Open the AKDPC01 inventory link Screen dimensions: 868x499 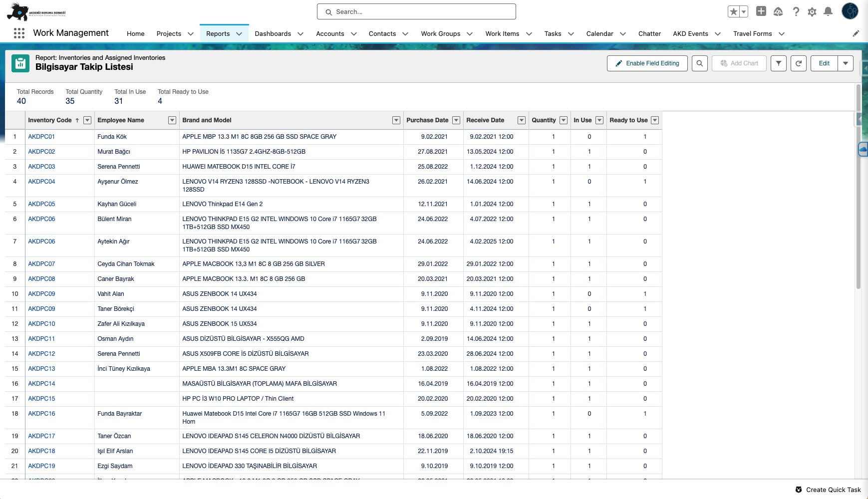coord(41,137)
